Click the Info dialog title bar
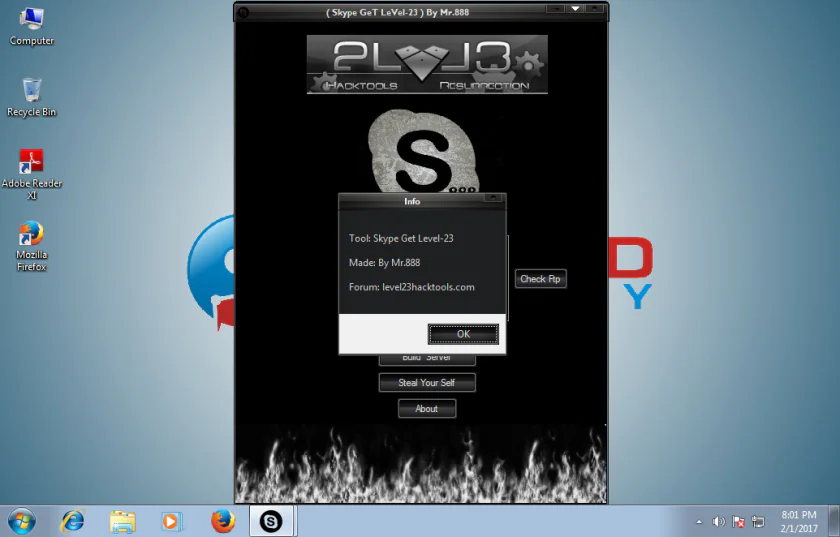 412,201
